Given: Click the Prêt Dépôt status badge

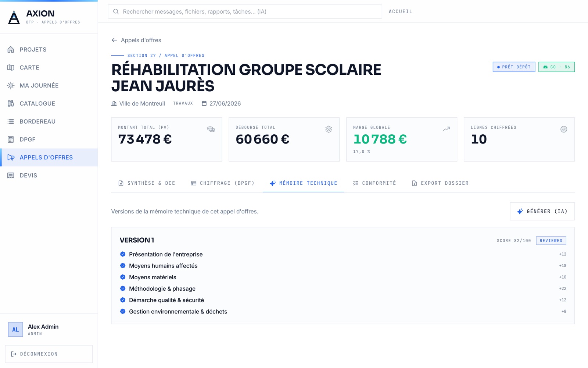Looking at the screenshot, I should tap(514, 67).
